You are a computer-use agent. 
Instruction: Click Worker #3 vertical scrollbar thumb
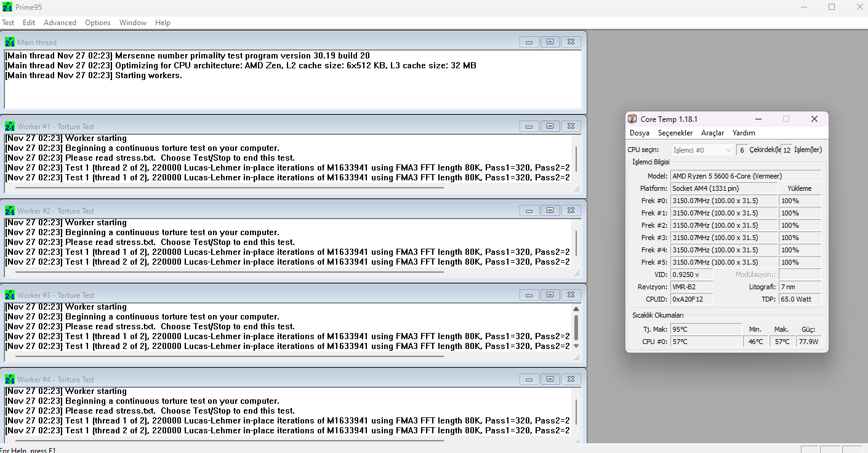click(x=576, y=327)
